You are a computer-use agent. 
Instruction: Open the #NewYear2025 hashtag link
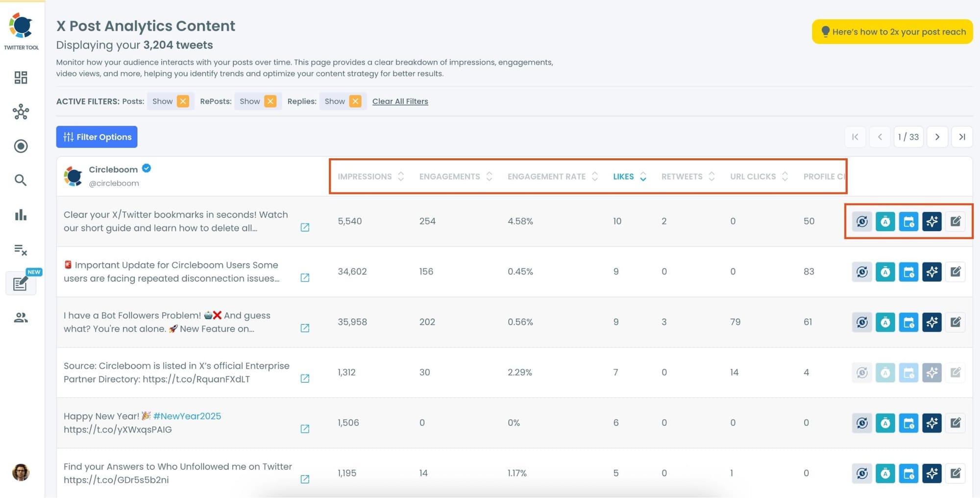click(187, 416)
